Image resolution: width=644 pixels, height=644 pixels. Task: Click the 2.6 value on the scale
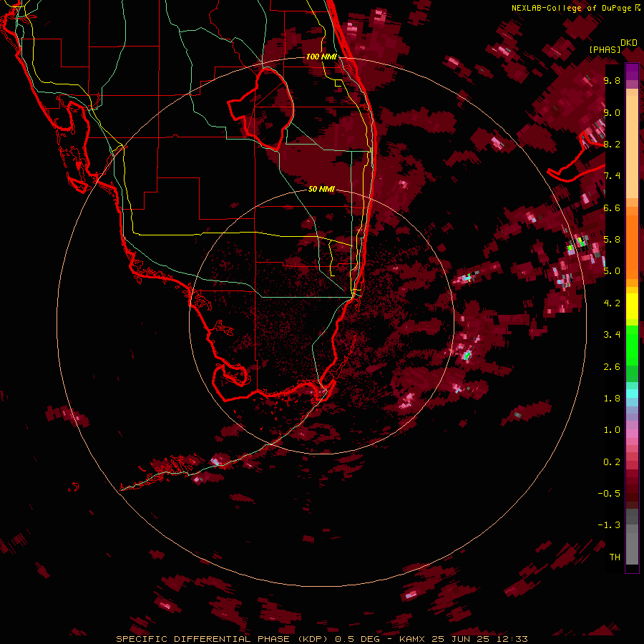(612, 367)
